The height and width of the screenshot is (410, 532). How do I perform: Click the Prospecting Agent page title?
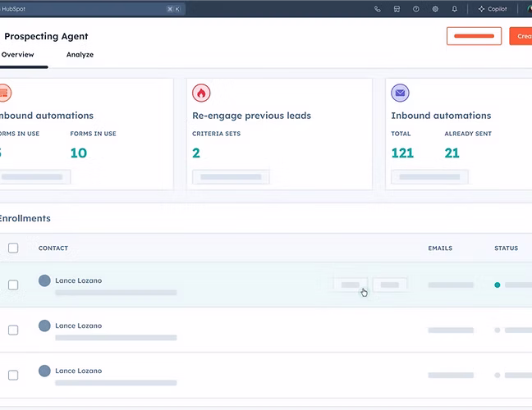pos(46,36)
